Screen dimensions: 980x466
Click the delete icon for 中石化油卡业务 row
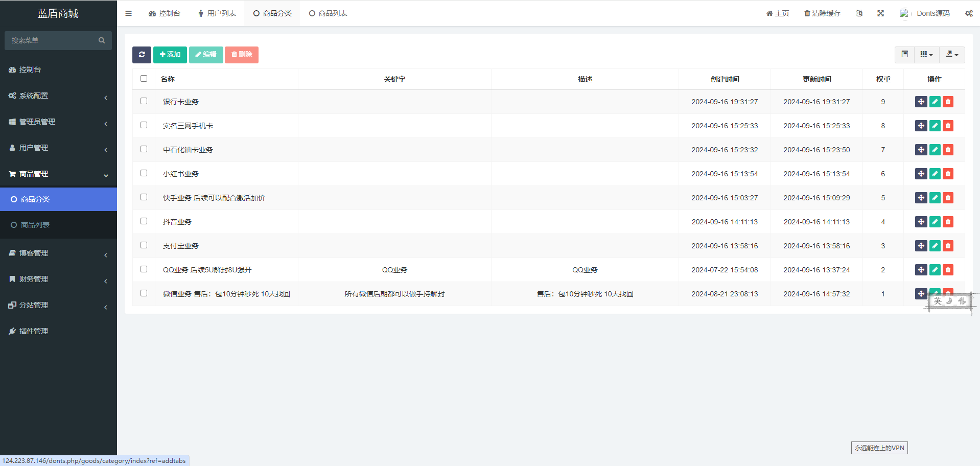coord(948,150)
